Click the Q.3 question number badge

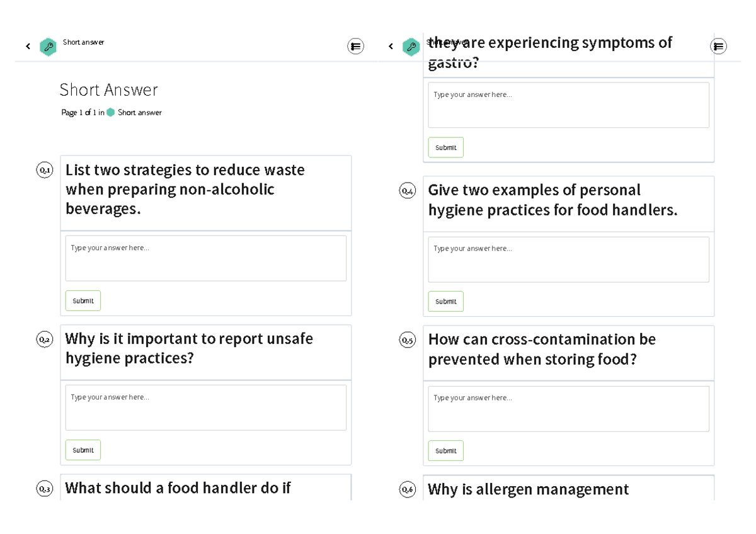coord(45,489)
